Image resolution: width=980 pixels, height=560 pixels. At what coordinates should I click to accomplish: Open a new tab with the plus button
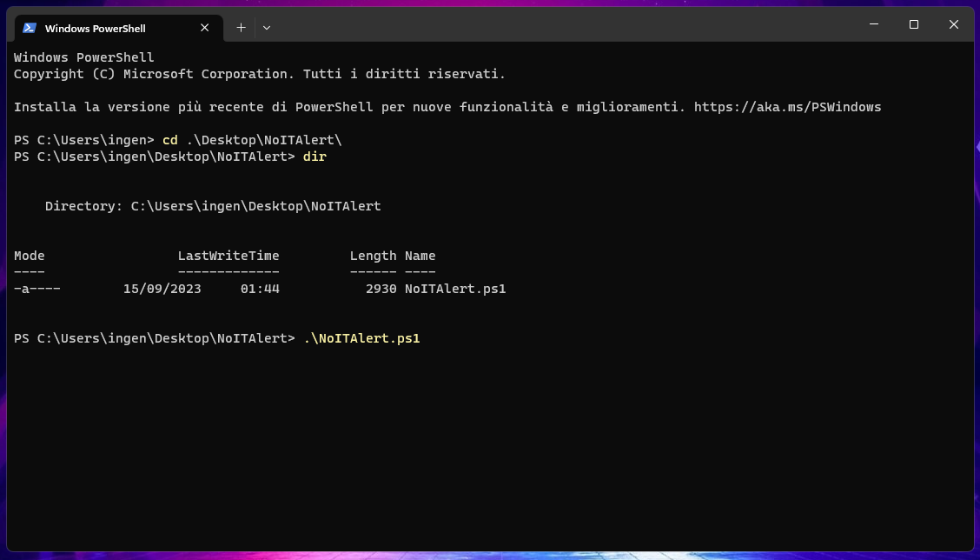242,28
